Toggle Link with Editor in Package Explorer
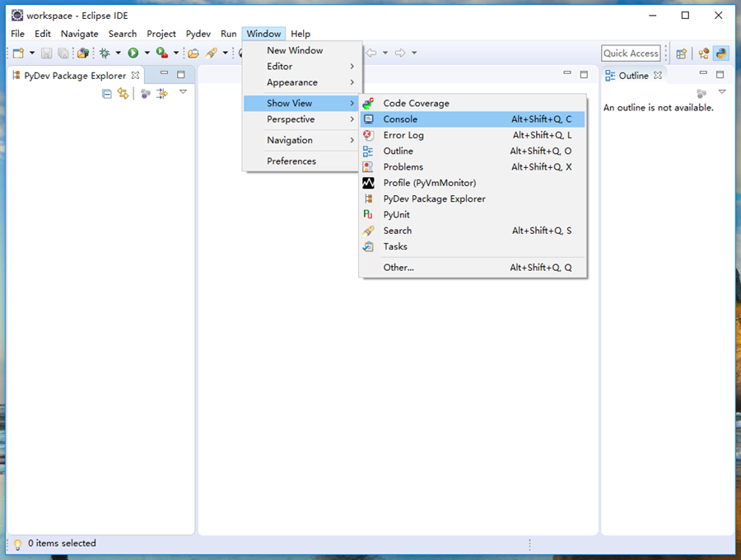Screen dimensions: 741x560 tap(123, 94)
